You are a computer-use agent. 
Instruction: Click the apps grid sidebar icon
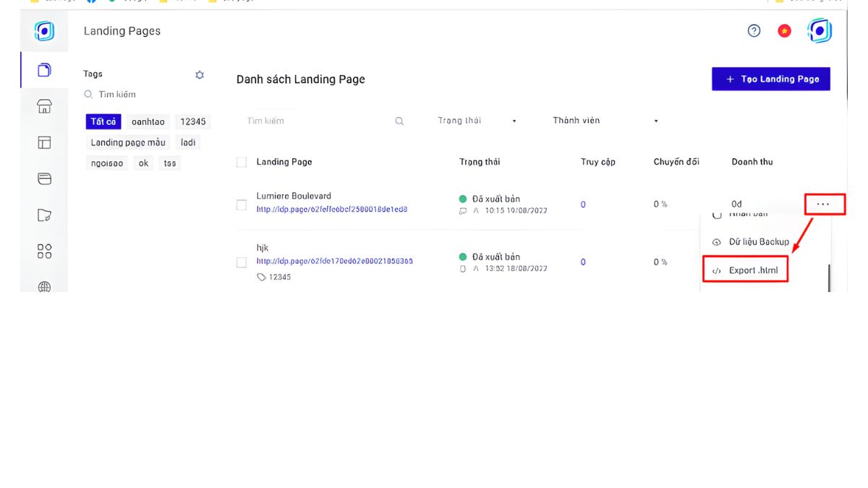point(44,251)
